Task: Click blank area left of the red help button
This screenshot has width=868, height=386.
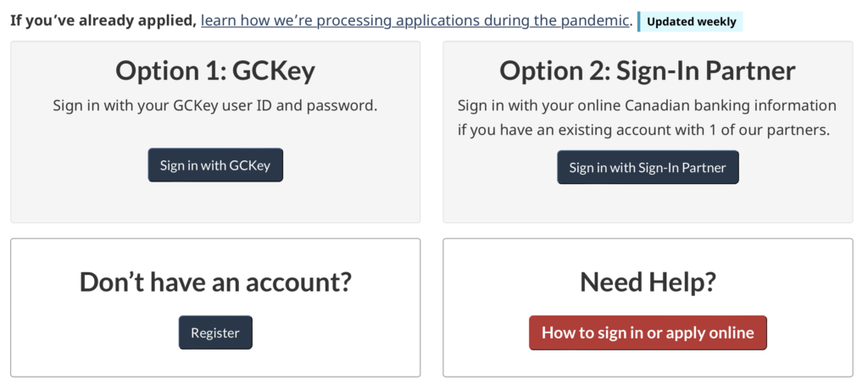Action: [x=486, y=333]
